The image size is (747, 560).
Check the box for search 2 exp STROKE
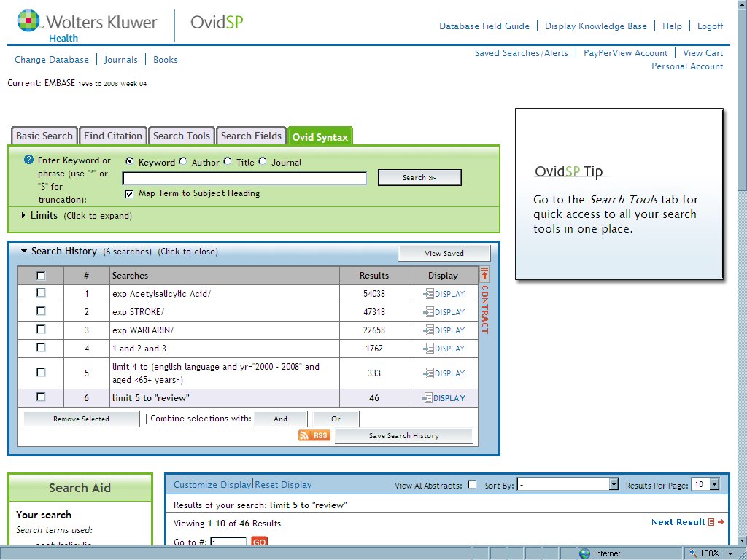click(x=41, y=311)
